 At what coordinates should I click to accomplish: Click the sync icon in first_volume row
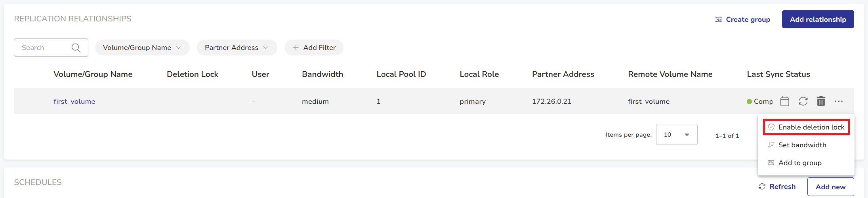point(803,101)
